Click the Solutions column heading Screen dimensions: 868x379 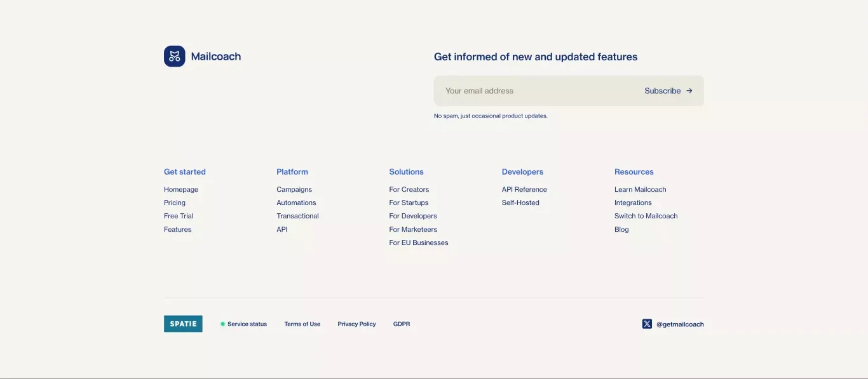click(406, 171)
